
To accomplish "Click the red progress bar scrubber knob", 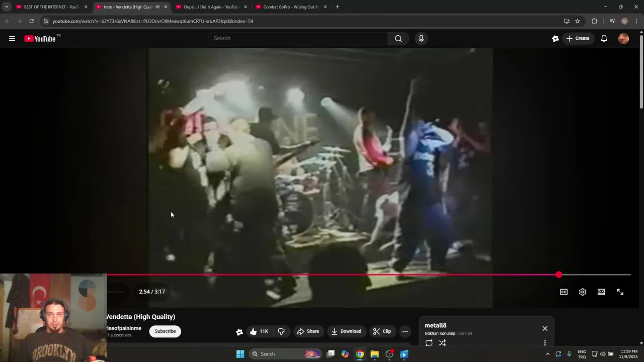I will 559,275.
